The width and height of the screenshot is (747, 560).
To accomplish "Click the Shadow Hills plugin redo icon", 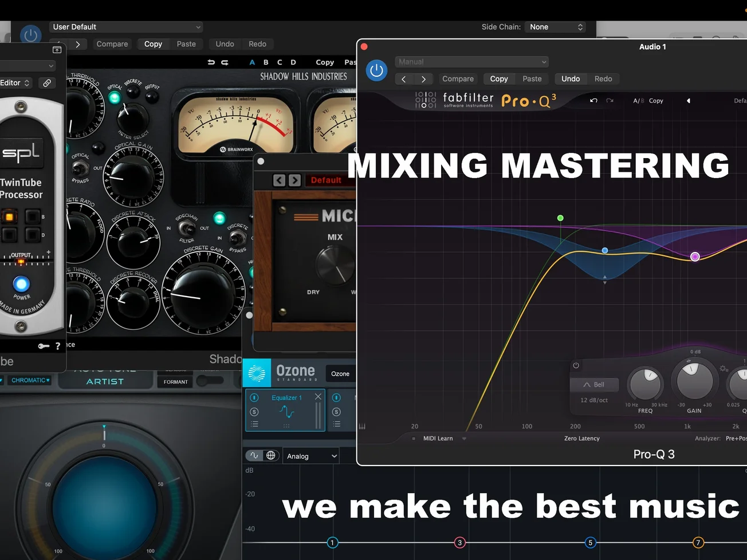I will 225,62.
